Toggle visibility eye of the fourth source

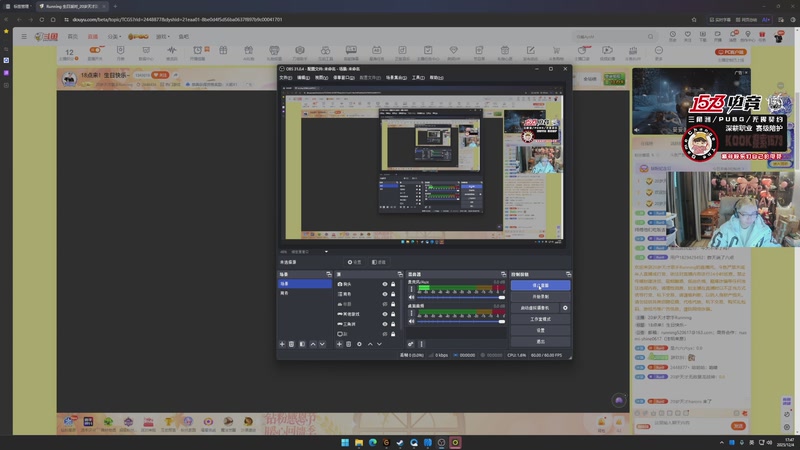tap(384, 314)
